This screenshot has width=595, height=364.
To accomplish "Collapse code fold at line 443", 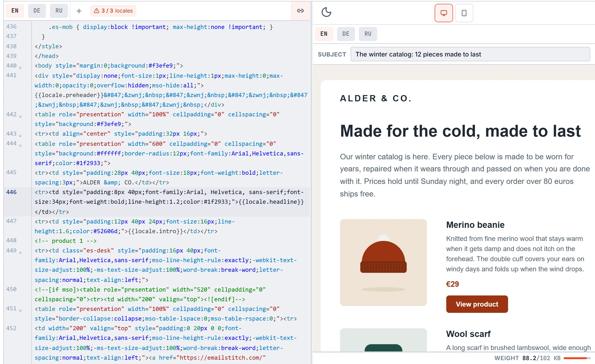I will coord(20,136).
